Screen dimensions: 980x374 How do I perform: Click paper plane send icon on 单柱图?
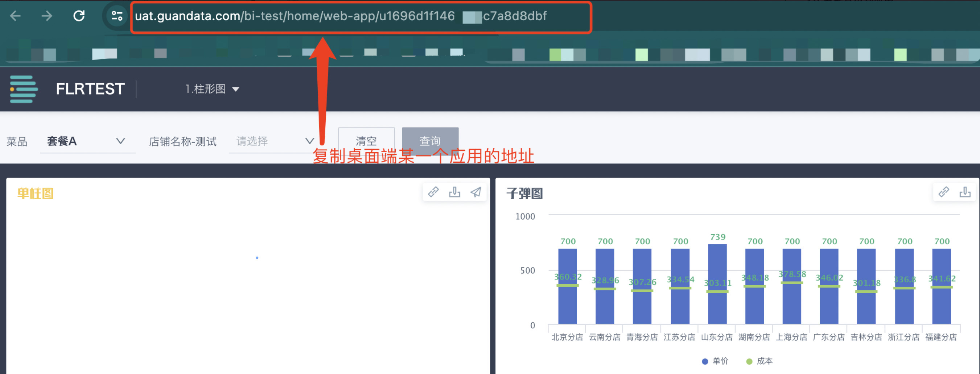[x=476, y=192]
